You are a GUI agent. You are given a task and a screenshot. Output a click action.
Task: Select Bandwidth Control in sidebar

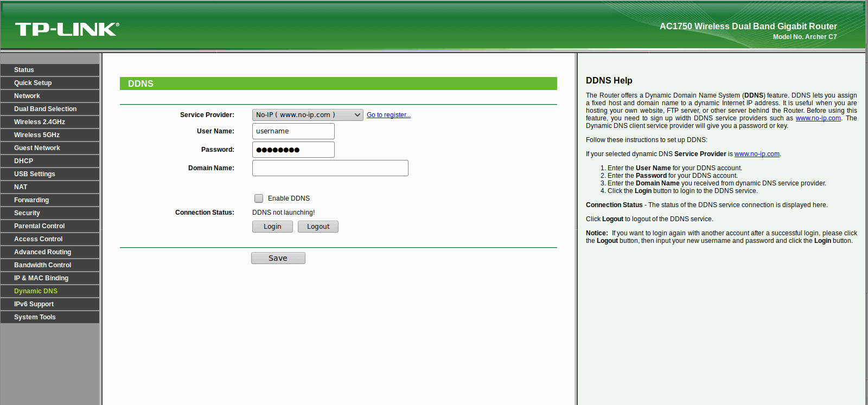pyautogui.click(x=50, y=265)
